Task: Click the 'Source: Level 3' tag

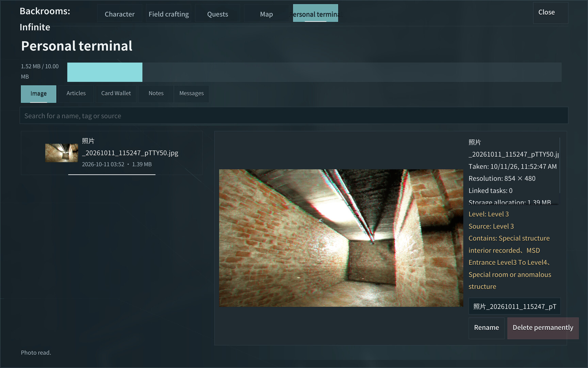Action: 491,226
